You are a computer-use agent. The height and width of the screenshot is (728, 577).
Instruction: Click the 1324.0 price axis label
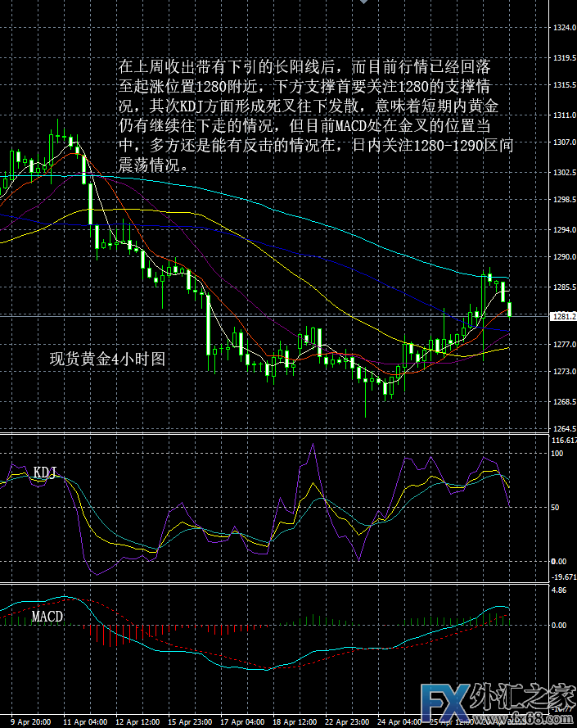(562, 29)
